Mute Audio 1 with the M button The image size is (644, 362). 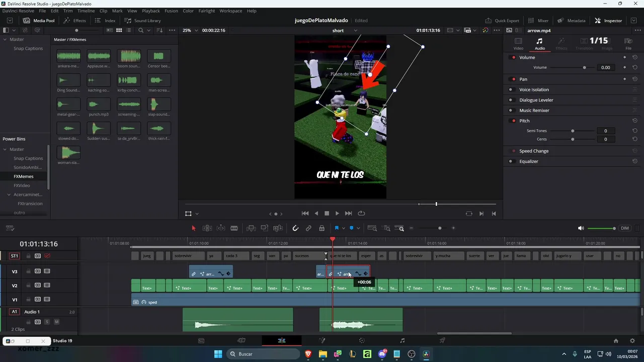[x=56, y=322]
